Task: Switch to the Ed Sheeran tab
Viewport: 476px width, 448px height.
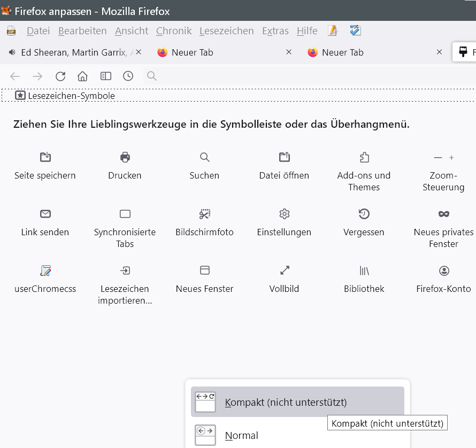Action: click(72, 52)
